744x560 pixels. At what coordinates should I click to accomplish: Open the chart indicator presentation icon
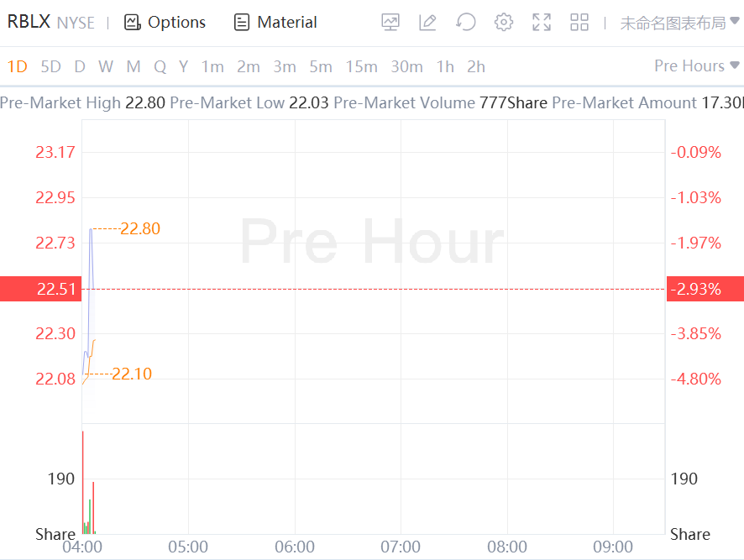390,23
